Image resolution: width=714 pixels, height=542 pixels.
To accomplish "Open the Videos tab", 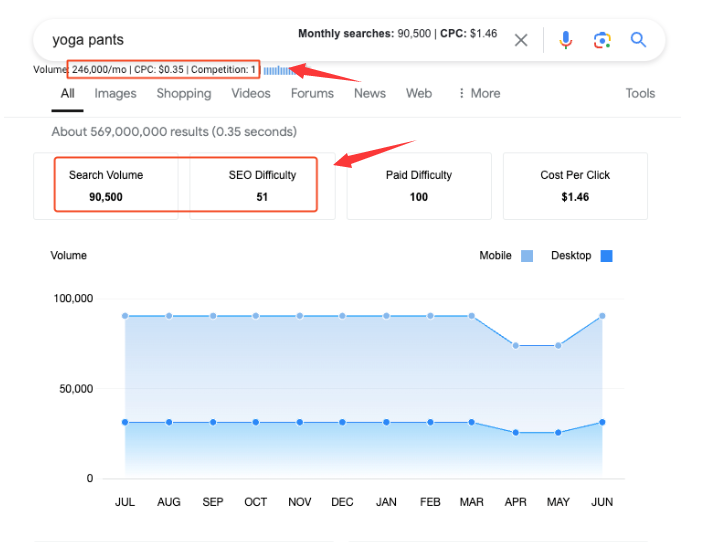I will (x=251, y=93).
